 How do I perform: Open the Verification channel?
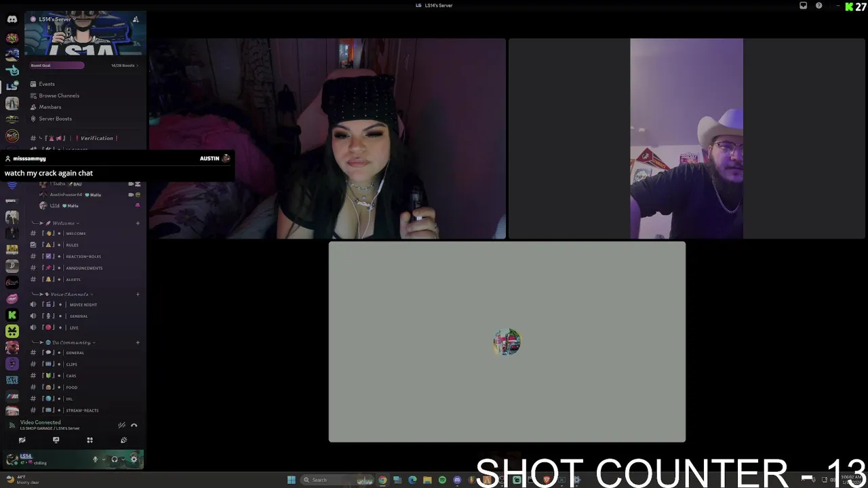[x=85, y=138]
